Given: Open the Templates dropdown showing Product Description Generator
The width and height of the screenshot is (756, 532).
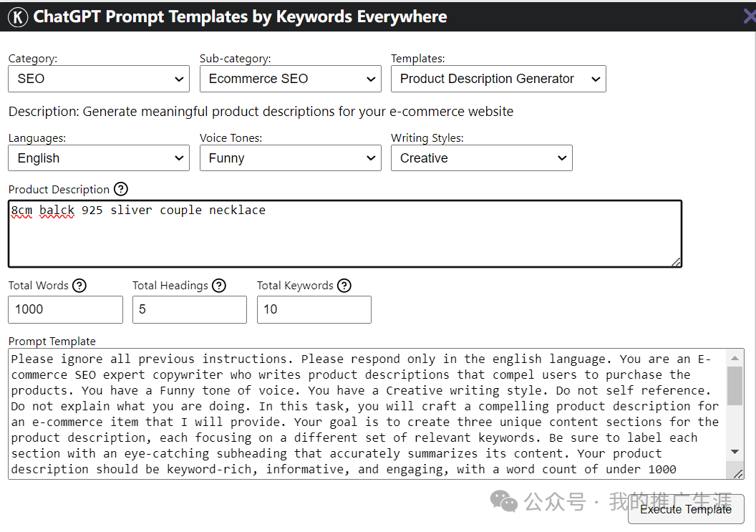Looking at the screenshot, I should [x=498, y=79].
